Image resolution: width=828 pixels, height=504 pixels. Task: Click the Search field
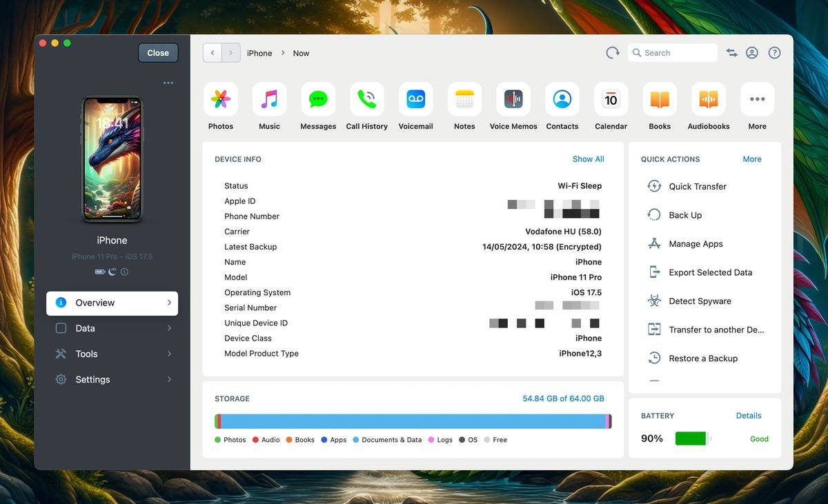[673, 53]
